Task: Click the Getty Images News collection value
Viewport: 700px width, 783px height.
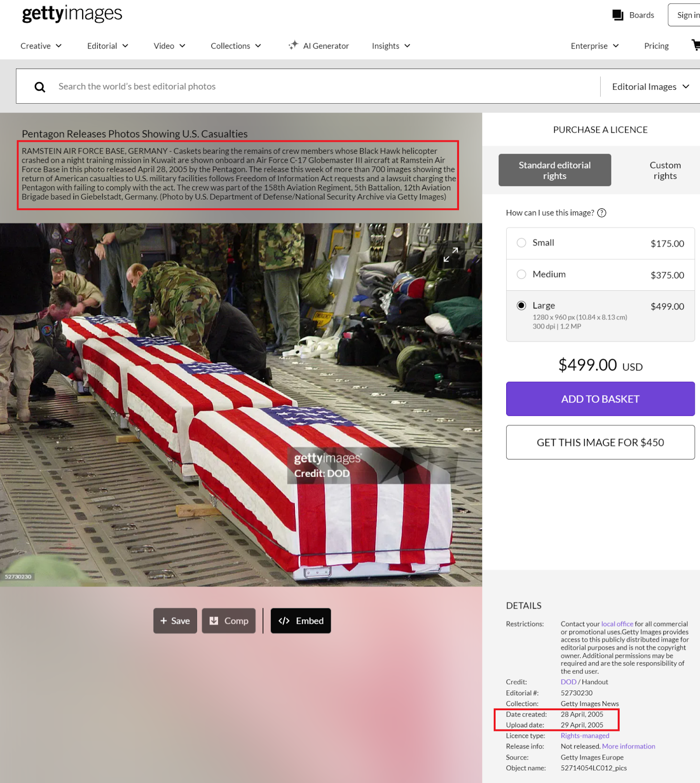Action: click(590, 704)
